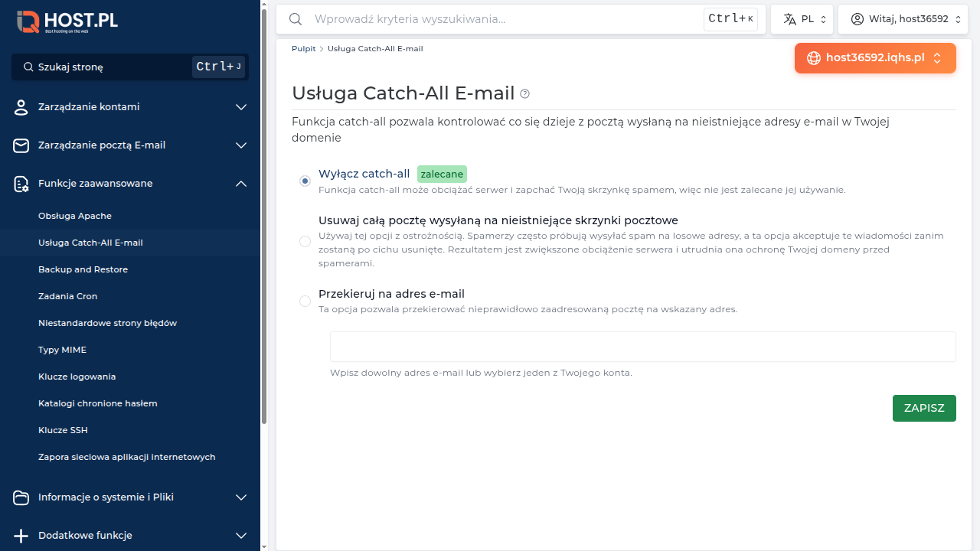This screenshot has width=980, height=551.
Task: Click the Ctrl+J shortcut hint in sidebar
Action: (218, 67)
